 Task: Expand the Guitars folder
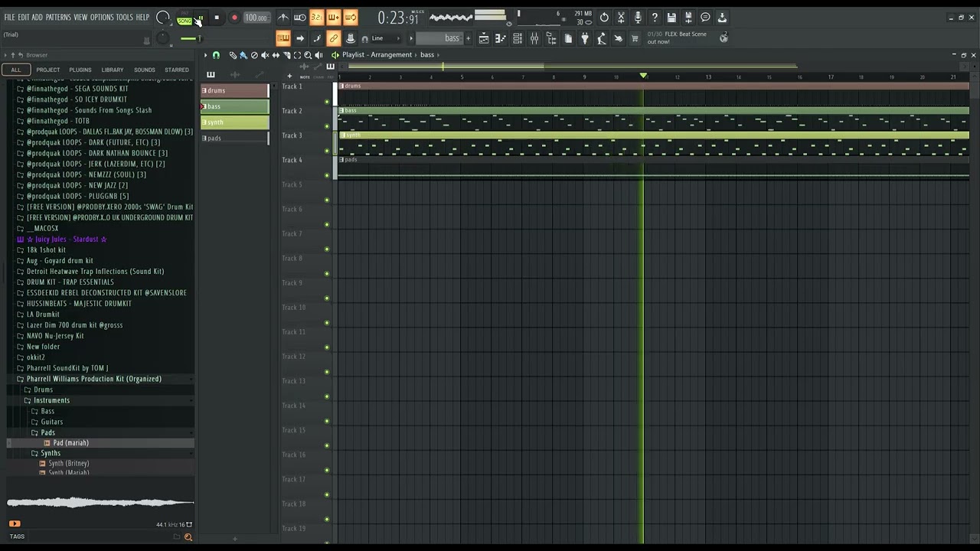tap(100, 422)
